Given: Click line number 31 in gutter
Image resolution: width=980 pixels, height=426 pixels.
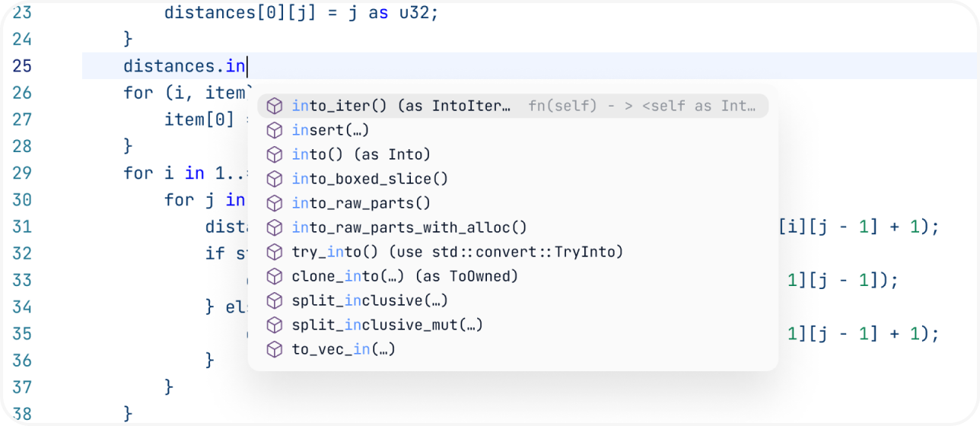Looking at the screenshot, I should 22,227.
